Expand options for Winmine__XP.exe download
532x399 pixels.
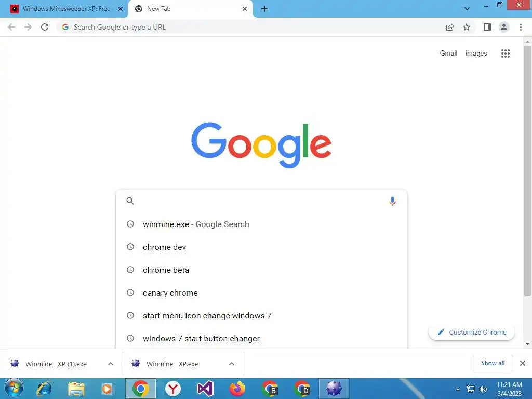232,364
